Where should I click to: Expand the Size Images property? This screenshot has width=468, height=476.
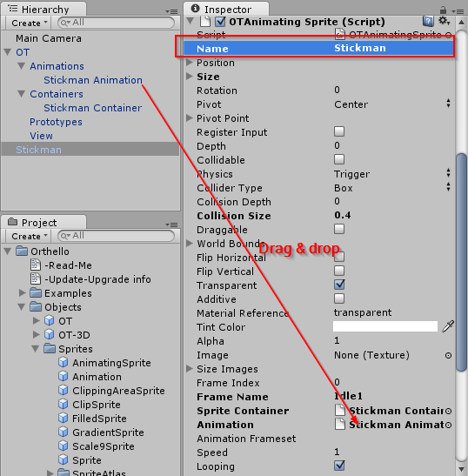click(x=190, y=368)
